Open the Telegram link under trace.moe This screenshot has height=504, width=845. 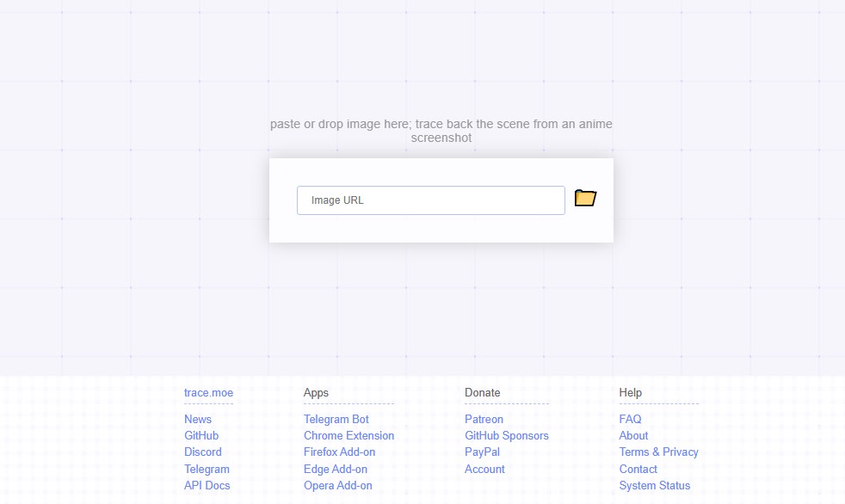207,469
